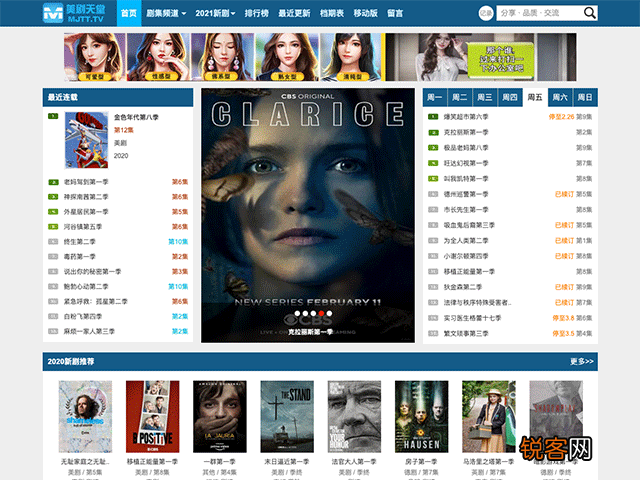Click the gray badge beside 德州巡警第一季
Viewport: 640px width, 480px height.
[433, 194]
